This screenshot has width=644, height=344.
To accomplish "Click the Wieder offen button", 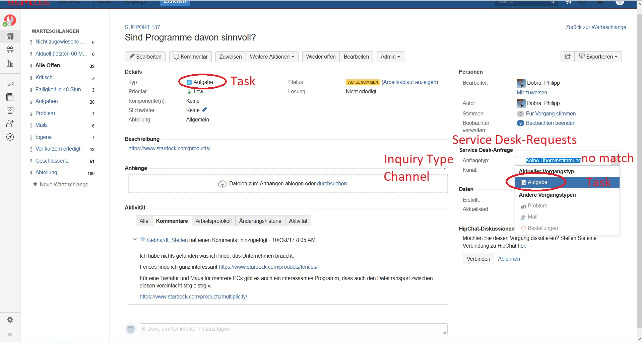I will click(321, 57).
